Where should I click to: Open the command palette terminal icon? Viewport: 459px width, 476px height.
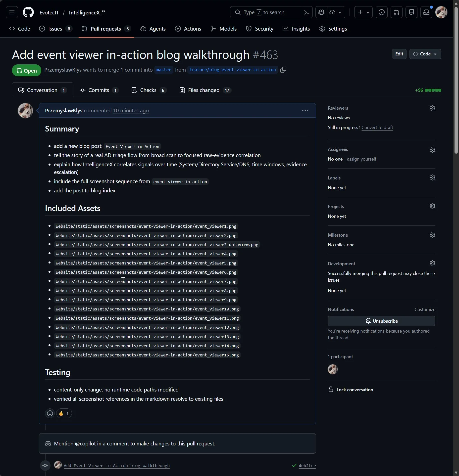(x=306, y=12)
